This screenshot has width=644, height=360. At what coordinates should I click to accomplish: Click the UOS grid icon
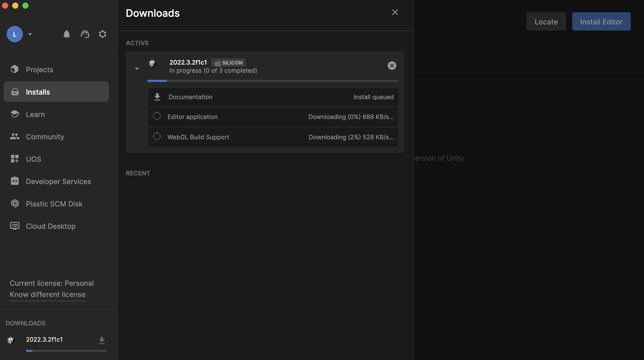pos(15,159)
